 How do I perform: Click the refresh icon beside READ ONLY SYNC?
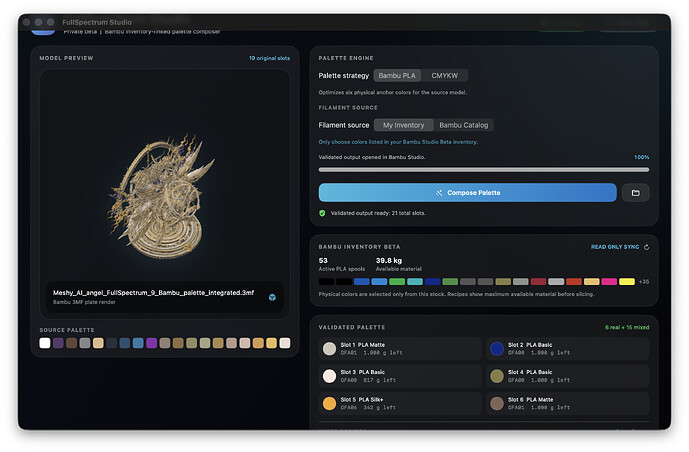click(x=646, y=247)
